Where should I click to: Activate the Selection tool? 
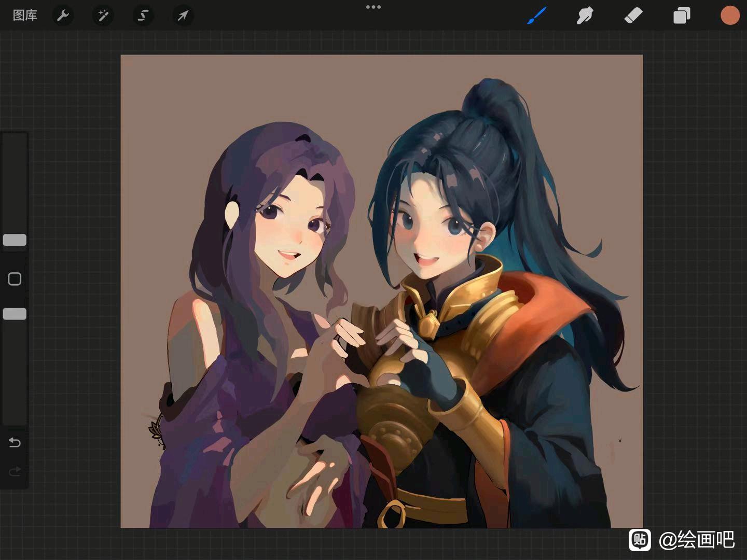pyautogui.click(x=143, y=16)
